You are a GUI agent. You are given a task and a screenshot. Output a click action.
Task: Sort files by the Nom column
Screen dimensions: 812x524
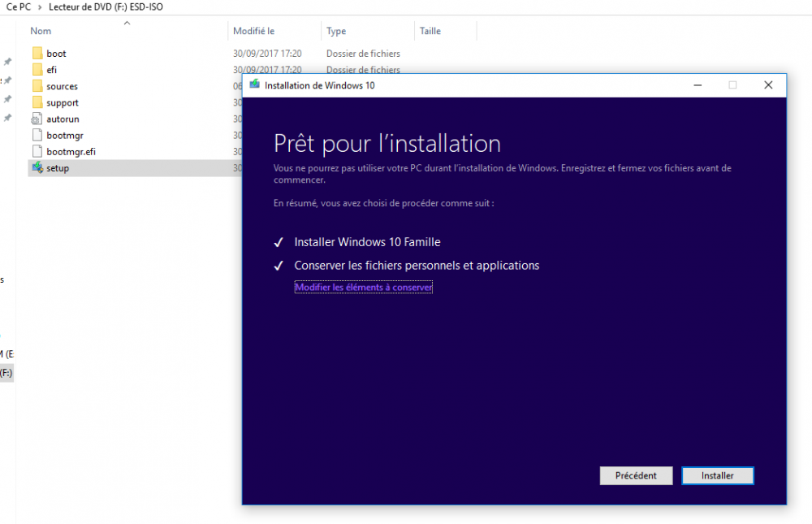(x=41, y=31)
